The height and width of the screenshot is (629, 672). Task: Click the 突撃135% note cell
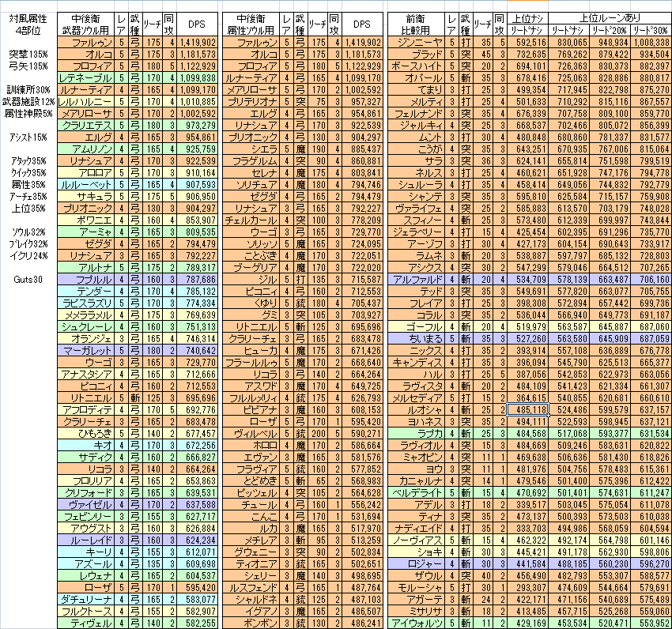28,55
